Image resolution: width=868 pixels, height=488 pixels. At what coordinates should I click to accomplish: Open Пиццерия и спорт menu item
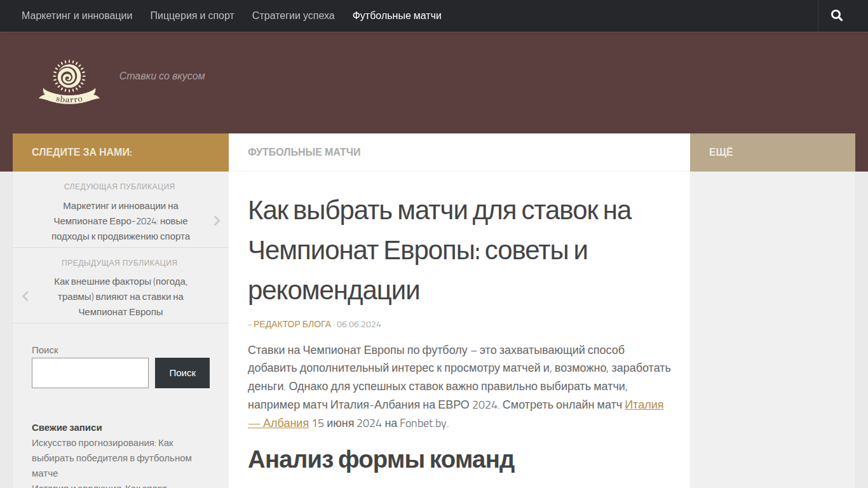pos(193,16)
